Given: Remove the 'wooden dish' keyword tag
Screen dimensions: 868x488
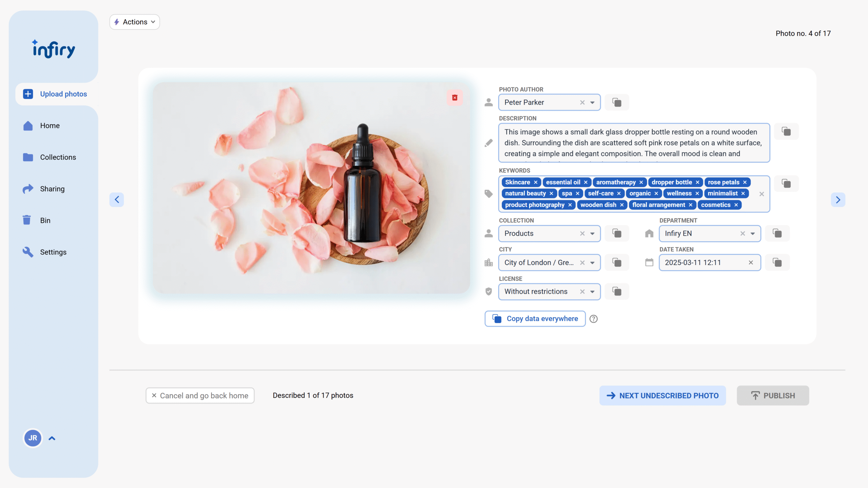Looking at the screenshot, I should tap(622, 205).
